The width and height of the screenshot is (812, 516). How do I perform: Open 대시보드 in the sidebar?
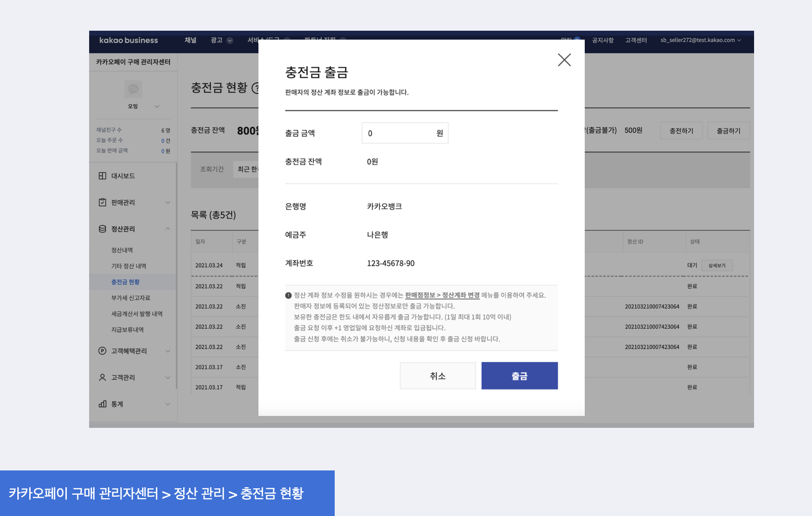[x=123, y=176]
